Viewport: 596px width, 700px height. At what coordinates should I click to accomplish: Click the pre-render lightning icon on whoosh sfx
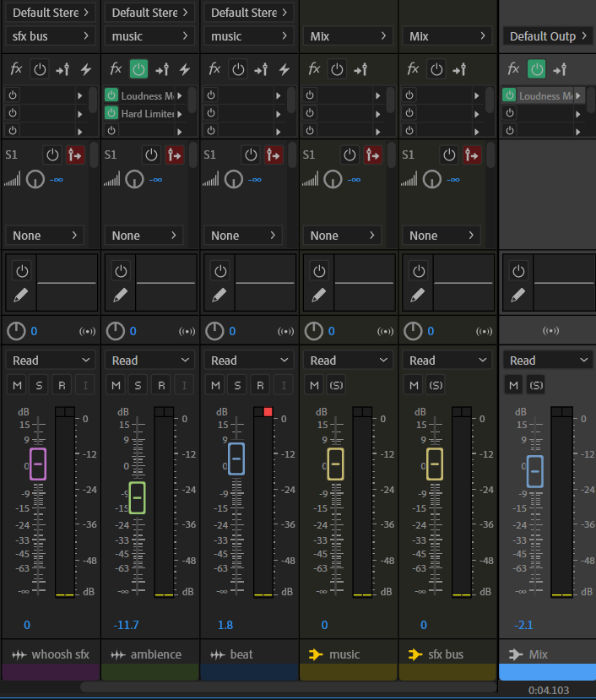coord(85,69)
